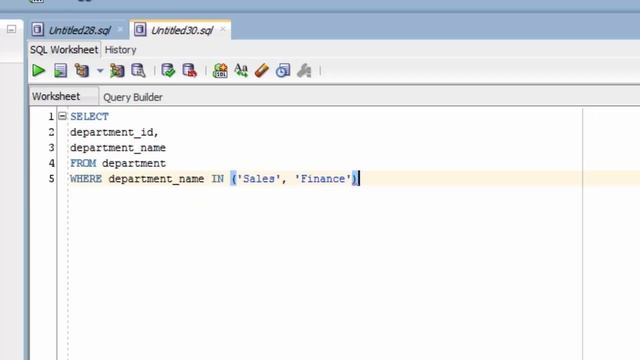This screenshot has width=640, height=360.
Task: Open the SQL Worksheet tab
Action: [x=64, y=50]
